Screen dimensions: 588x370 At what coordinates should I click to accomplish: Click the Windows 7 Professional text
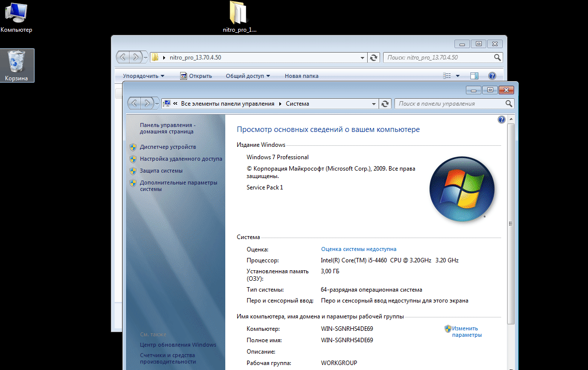coord(277,157)
